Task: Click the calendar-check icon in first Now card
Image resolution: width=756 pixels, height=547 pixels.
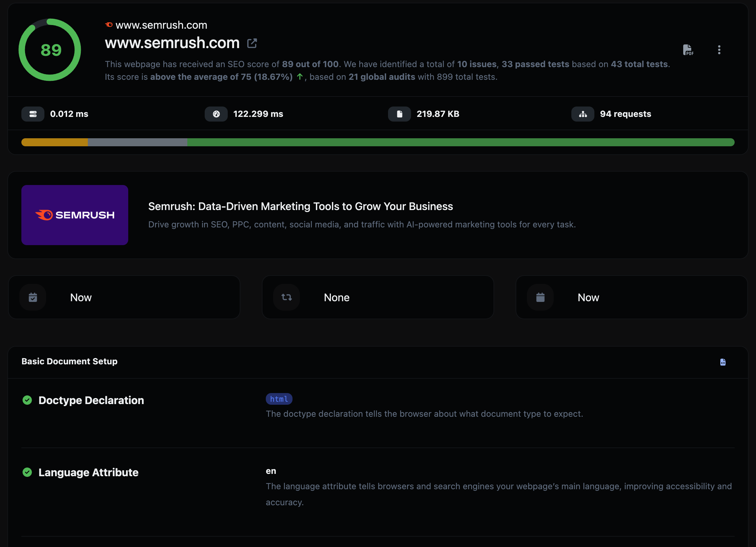Action: pos(33,297)
